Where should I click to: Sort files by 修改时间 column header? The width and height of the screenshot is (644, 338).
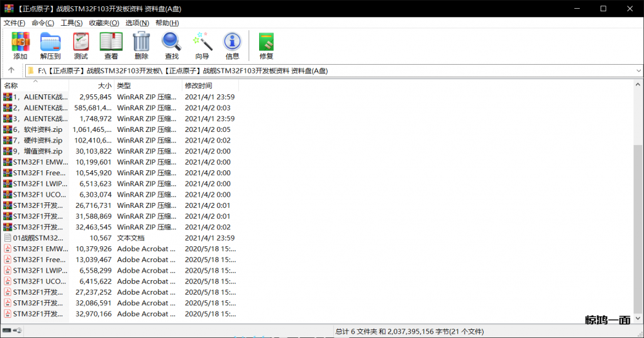198,85
